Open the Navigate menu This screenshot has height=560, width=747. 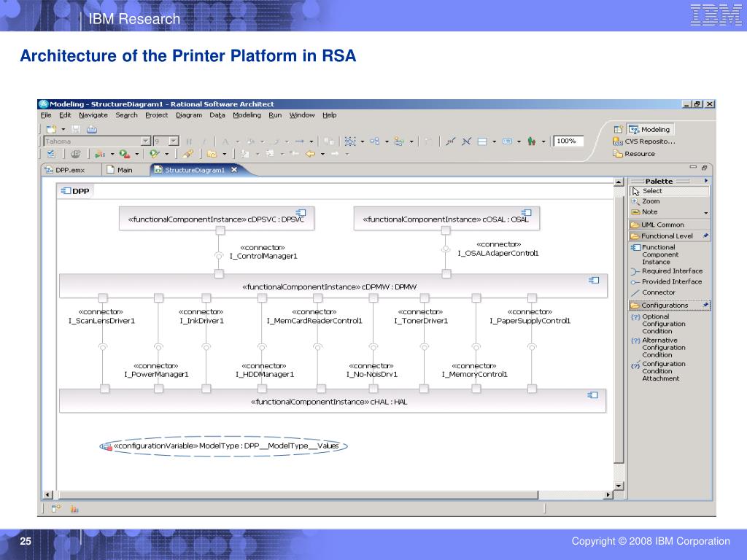[x=93, y=115]
